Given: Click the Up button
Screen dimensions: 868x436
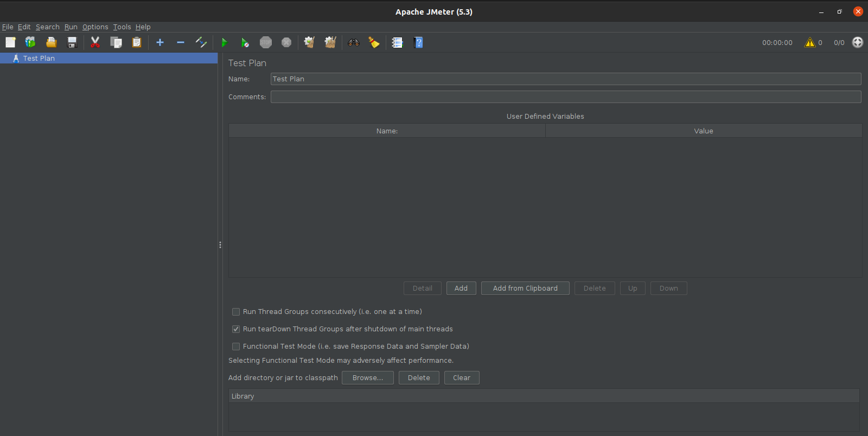Looking at the screenshot, I should (633, 288).
